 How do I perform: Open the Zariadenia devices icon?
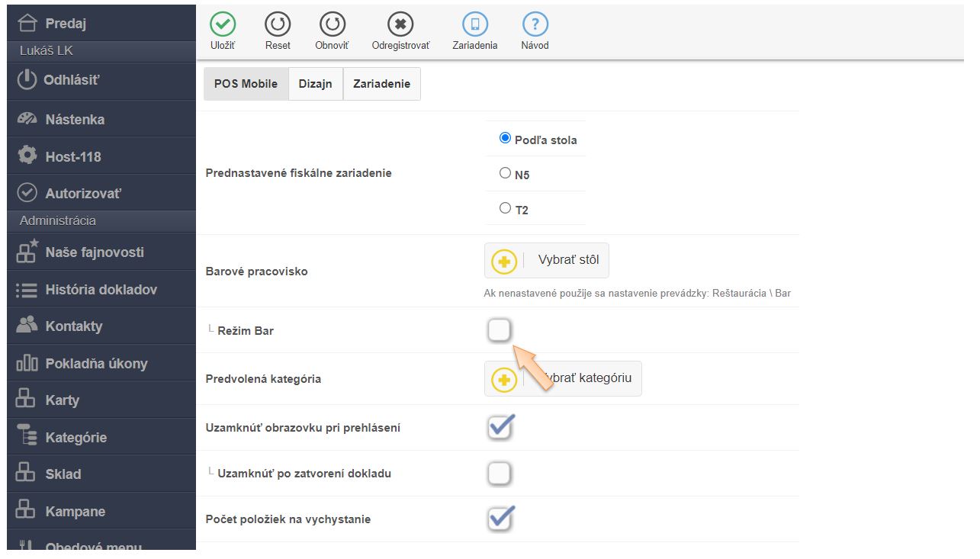pyautogui.click(x=474, y=24)
